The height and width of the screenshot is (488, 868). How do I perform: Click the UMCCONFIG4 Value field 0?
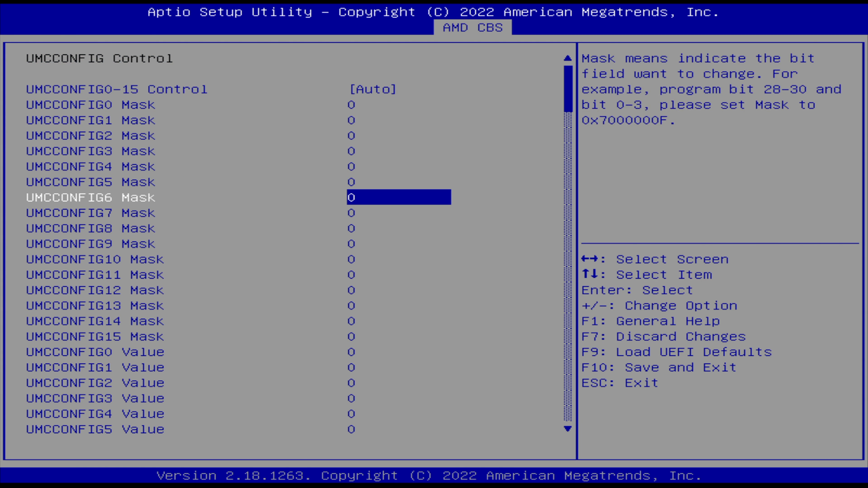351,414
